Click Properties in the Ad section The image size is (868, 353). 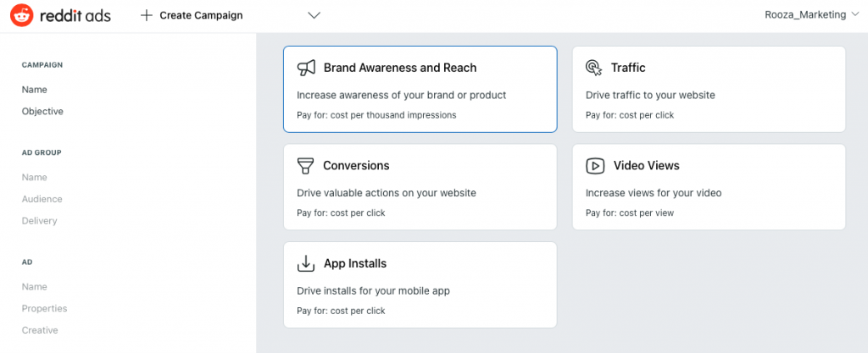point(44,308)
